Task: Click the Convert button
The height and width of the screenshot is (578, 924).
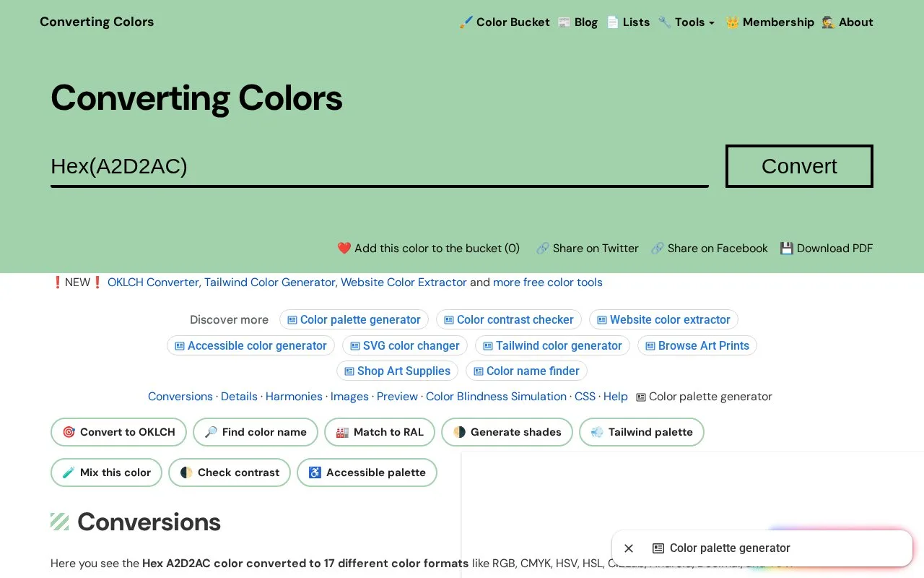Action: tap(799, 166)
